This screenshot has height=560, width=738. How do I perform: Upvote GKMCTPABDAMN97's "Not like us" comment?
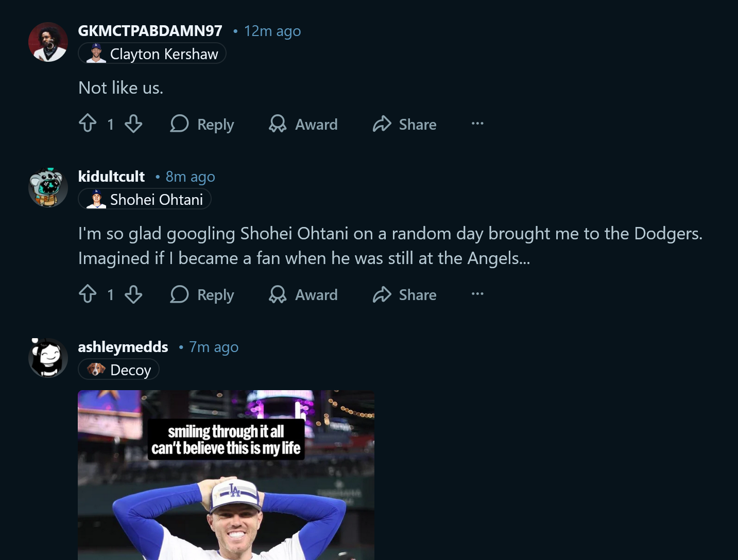(x=88, y=124)
